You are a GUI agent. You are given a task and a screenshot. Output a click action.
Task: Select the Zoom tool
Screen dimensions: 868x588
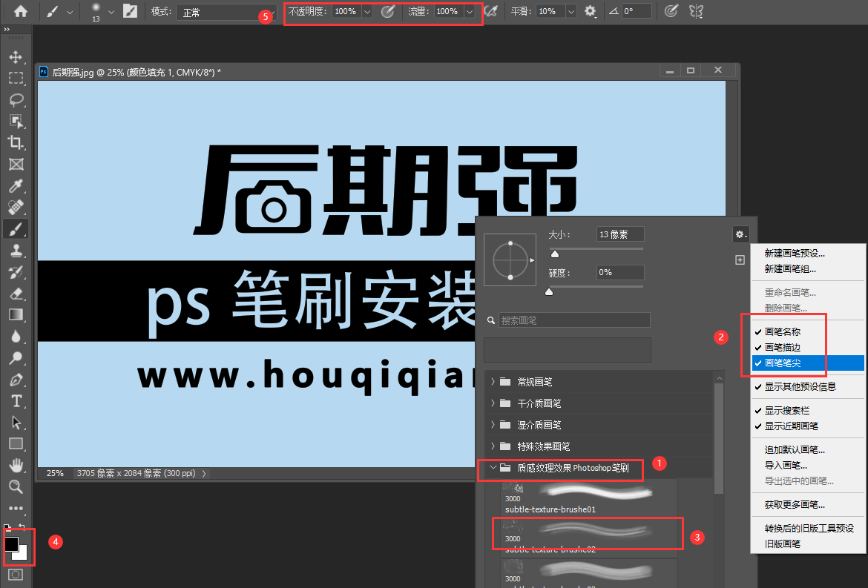coord(16,486)
